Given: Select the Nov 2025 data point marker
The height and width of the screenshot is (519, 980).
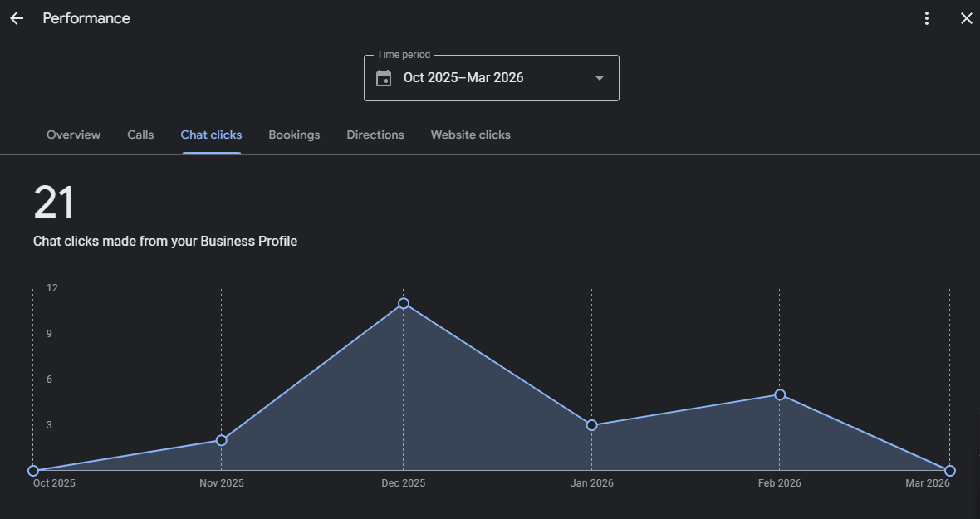Looking at the screenshot, I should [x=221, y=440].
